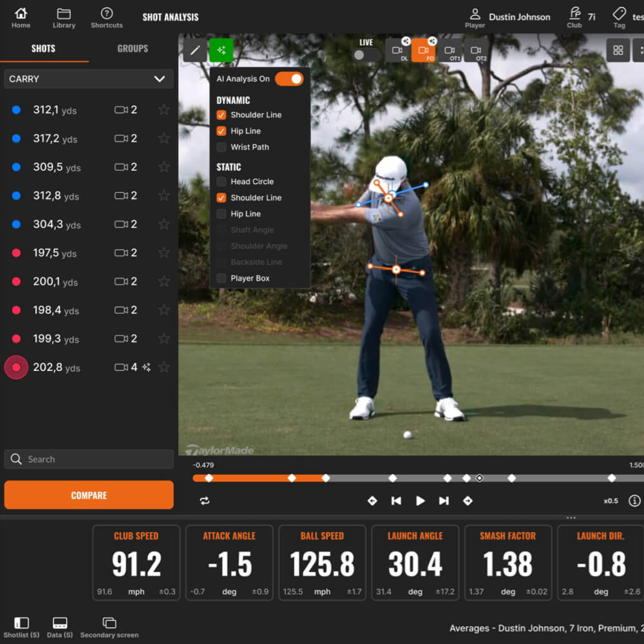
Task: Play the swing video
Action: click(419, 500)
